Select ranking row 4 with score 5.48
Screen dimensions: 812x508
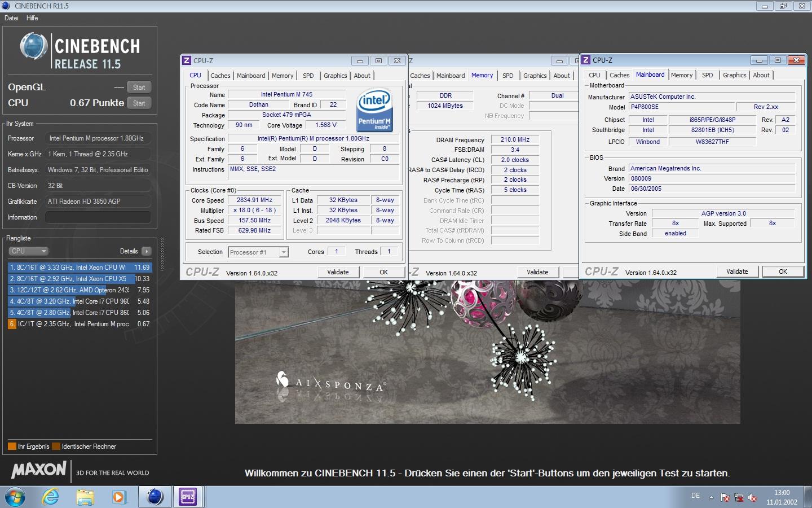coord(80,301)
